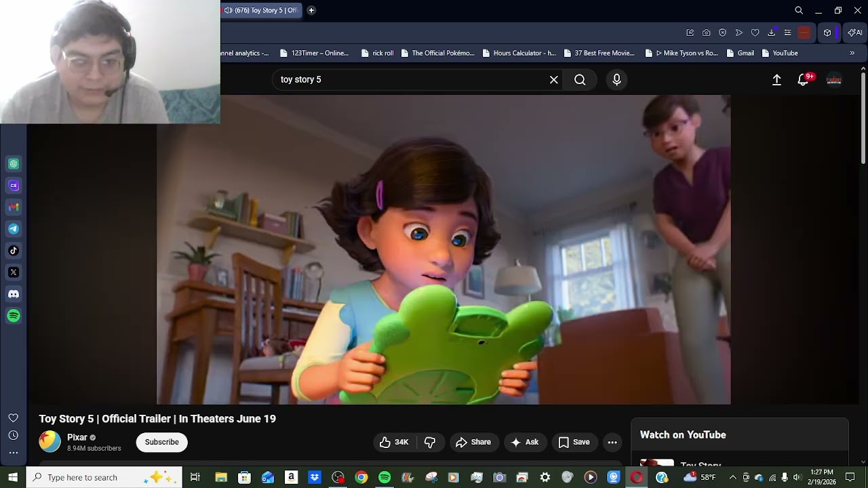Open sidebar history clock icon

tap(13, 435)
